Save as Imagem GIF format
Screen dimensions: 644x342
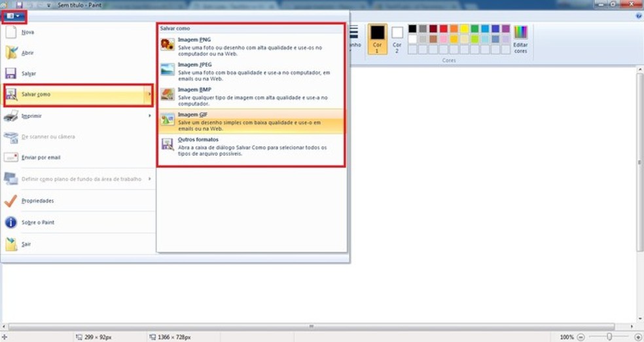tap(251, 121)
